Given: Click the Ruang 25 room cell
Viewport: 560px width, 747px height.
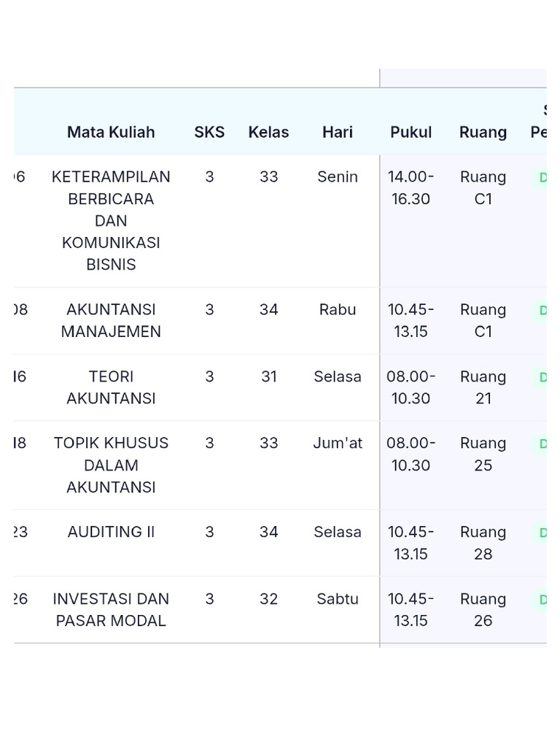Looking at the screenshot, I should coord(483,454).
